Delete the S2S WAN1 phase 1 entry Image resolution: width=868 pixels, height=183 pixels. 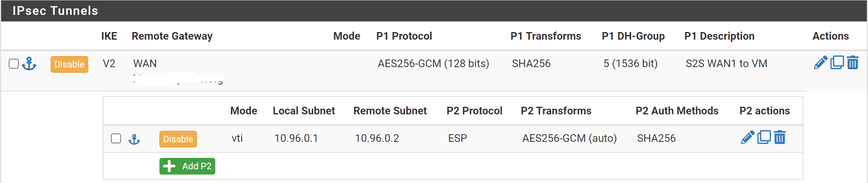pyautogui.click(x=853, y=63)
